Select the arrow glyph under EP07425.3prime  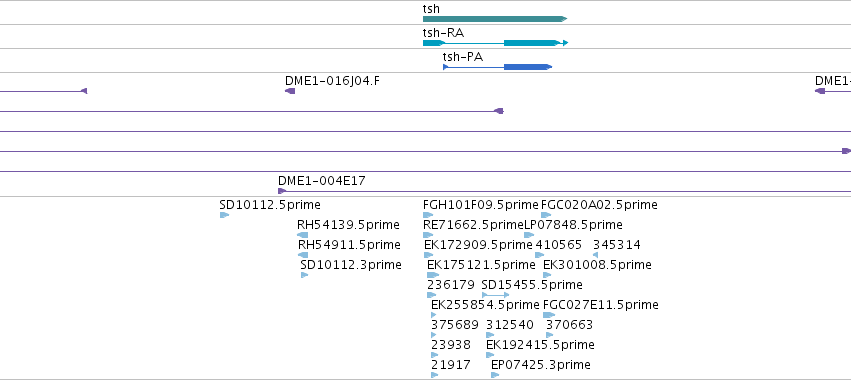[495, 375]
